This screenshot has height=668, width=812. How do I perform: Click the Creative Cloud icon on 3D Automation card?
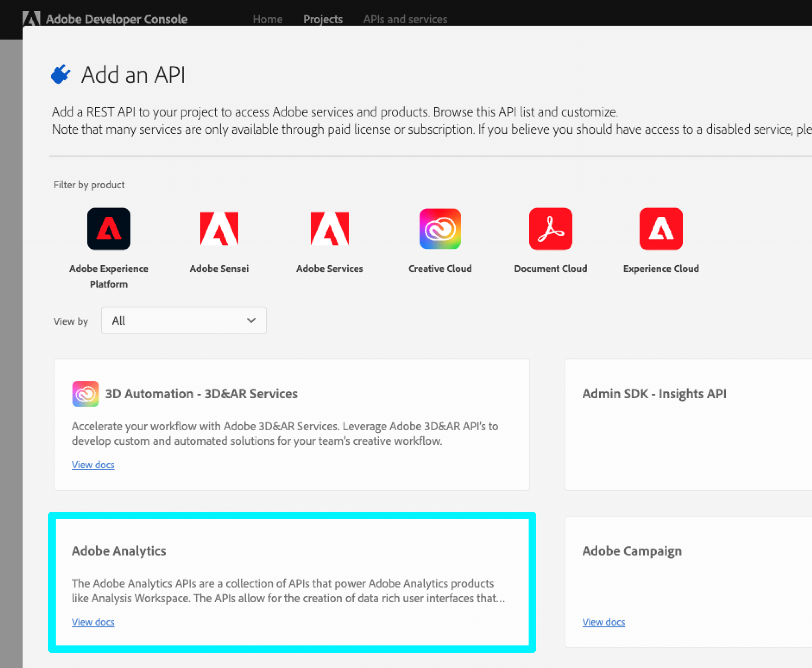pos(85,394)
